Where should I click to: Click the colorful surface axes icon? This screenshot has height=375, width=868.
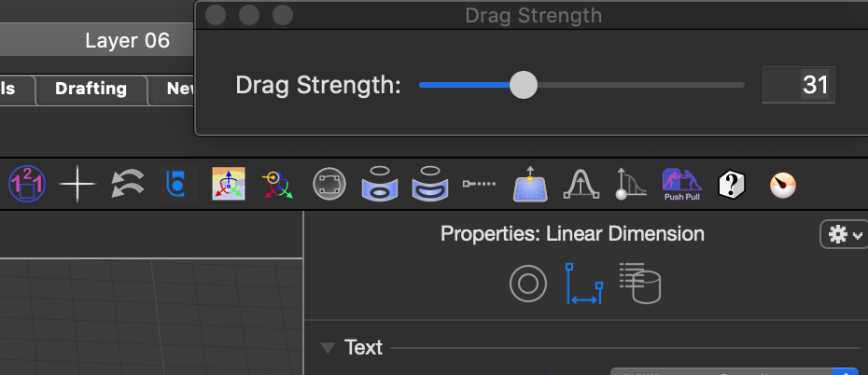(228, 184)
